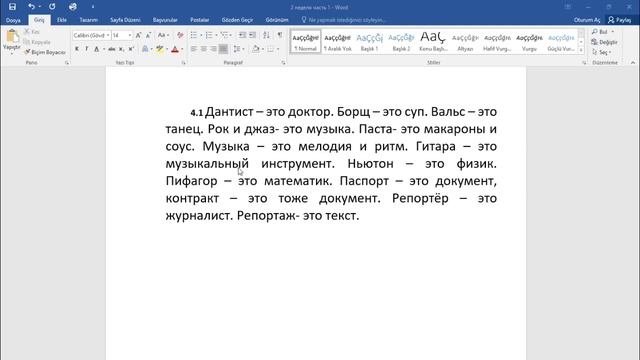The width and height of the screenshot is (640, 360).
Task: Switch to the Başvurular (References) tab
Action: point(165,20)
